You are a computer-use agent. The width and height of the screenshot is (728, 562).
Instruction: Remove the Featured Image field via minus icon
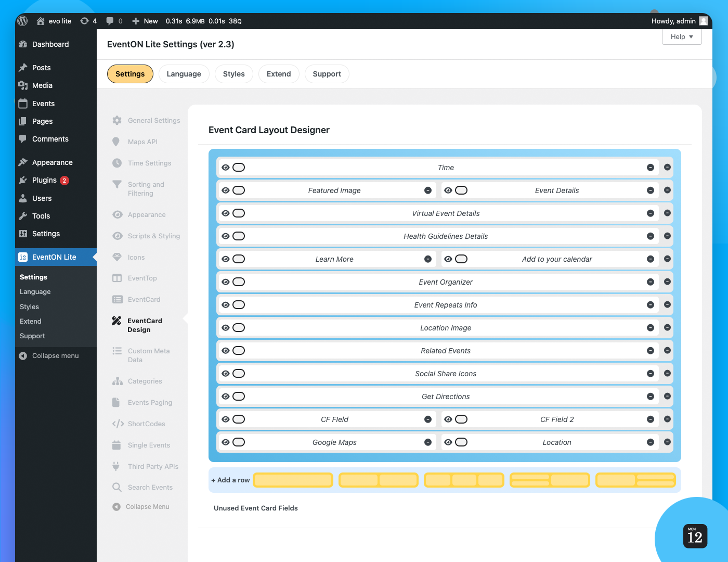(428, 190)
